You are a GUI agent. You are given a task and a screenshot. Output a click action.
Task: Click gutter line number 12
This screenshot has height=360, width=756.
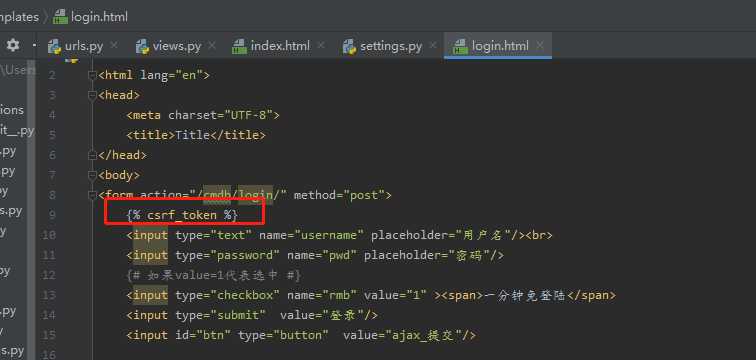[x=49, y=275]
